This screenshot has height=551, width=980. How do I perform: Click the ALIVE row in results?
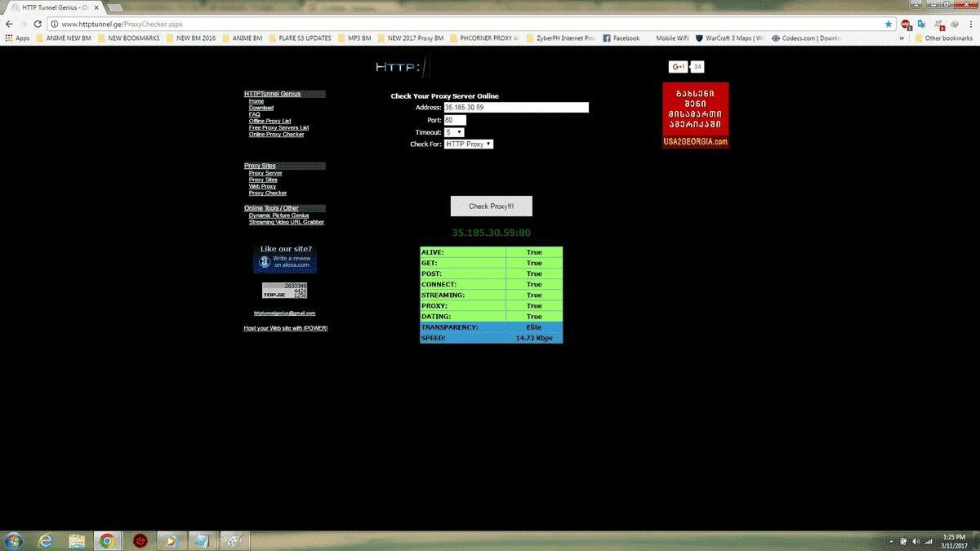pyautogui.click(x=491, y=252)
